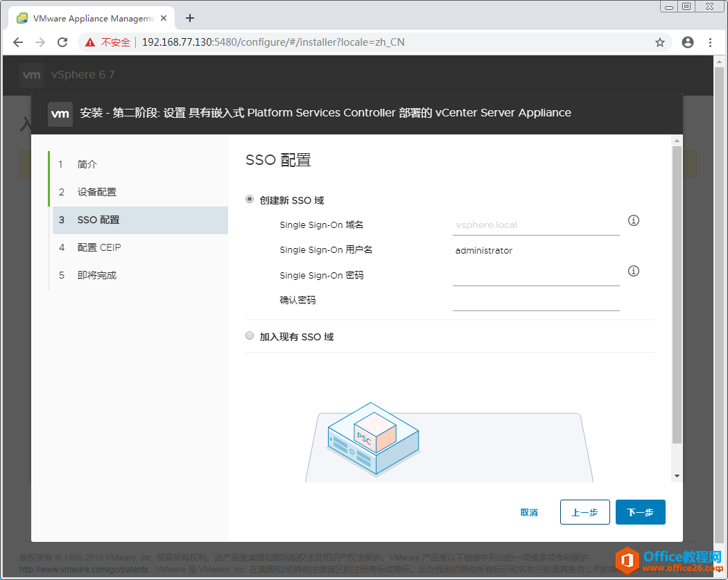Click the Single Sign-On 用户名 label
The width and height of the screenshot is (728, 580).
[326, 249]
